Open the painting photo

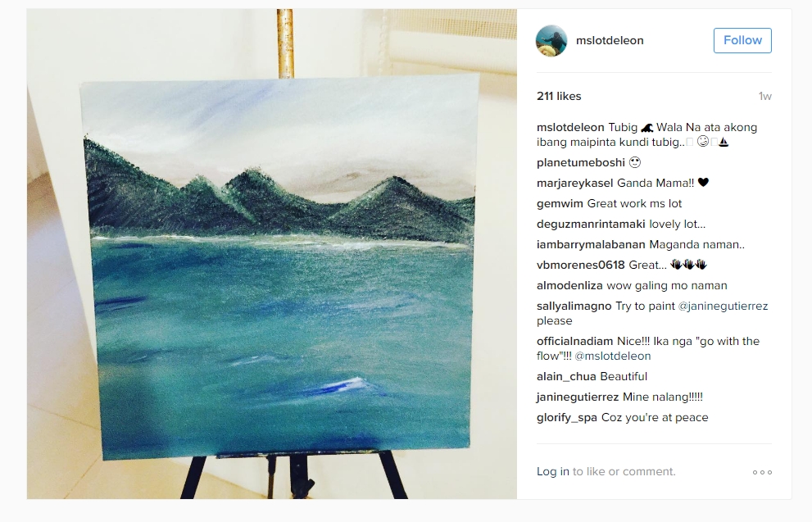272,254
